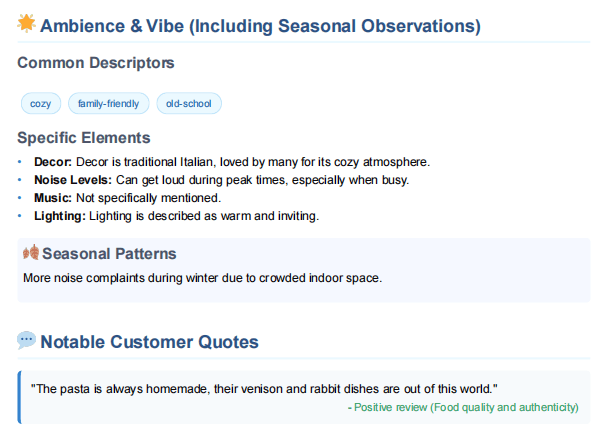Select the cozy descriptor tag

pyautogui.click(x=41, y=103)
